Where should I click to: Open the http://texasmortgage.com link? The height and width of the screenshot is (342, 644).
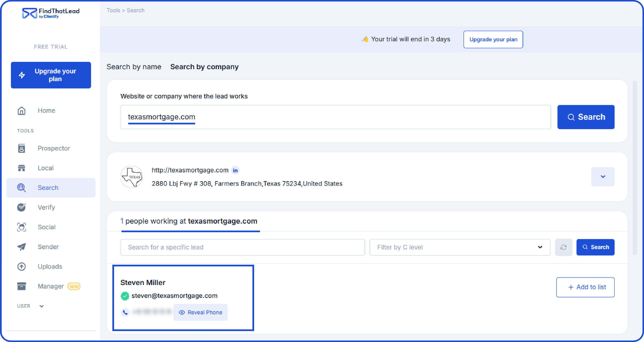tap(190, 170)
